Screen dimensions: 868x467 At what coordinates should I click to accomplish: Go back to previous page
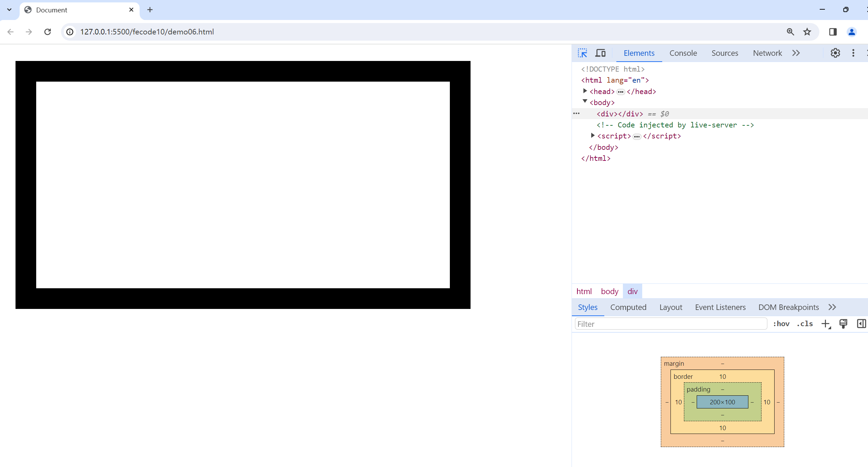coord(10,32)
